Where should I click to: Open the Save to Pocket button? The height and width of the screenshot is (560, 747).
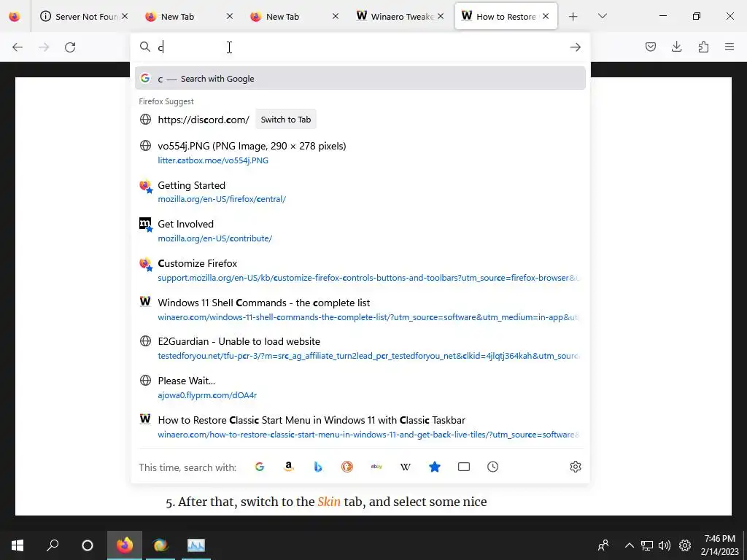coord(650,47)
